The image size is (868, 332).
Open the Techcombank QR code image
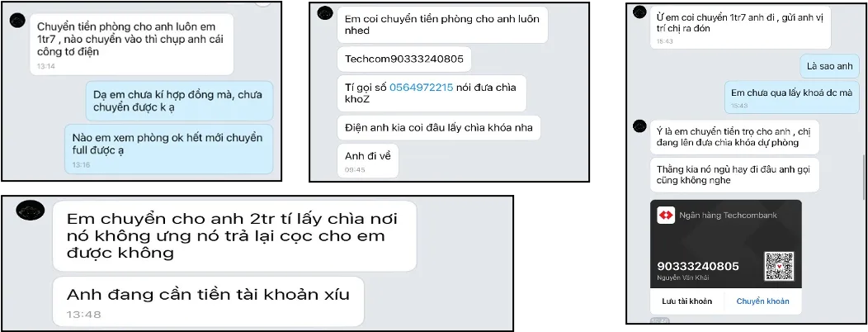(779, 267)
